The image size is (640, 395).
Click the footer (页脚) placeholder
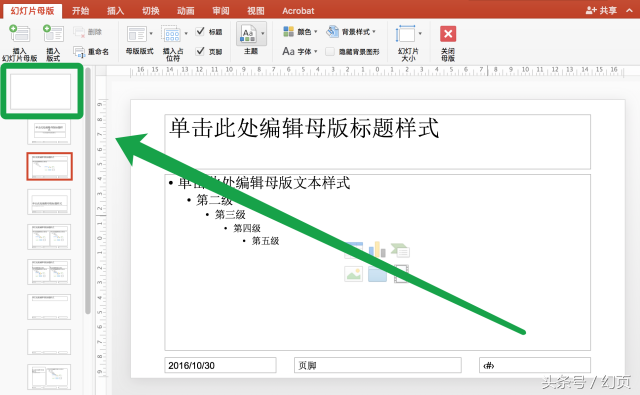(378, 365)
